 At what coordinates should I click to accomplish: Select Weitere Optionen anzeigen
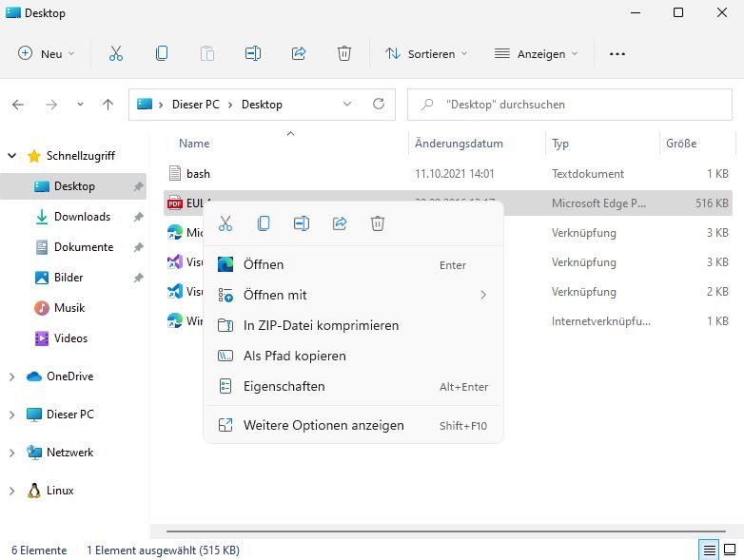(353, 425)
